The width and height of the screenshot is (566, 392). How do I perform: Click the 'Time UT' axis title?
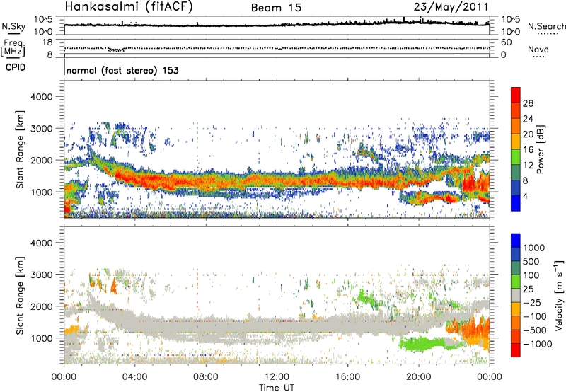point(277,388)
